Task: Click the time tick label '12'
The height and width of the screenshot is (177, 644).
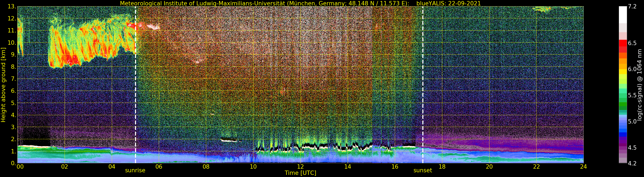Action: [x=300, y=167]
